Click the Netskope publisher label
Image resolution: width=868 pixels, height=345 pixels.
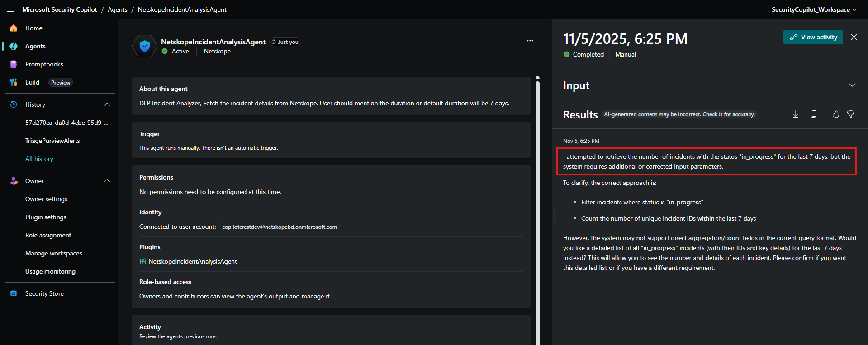coord(217,51)
